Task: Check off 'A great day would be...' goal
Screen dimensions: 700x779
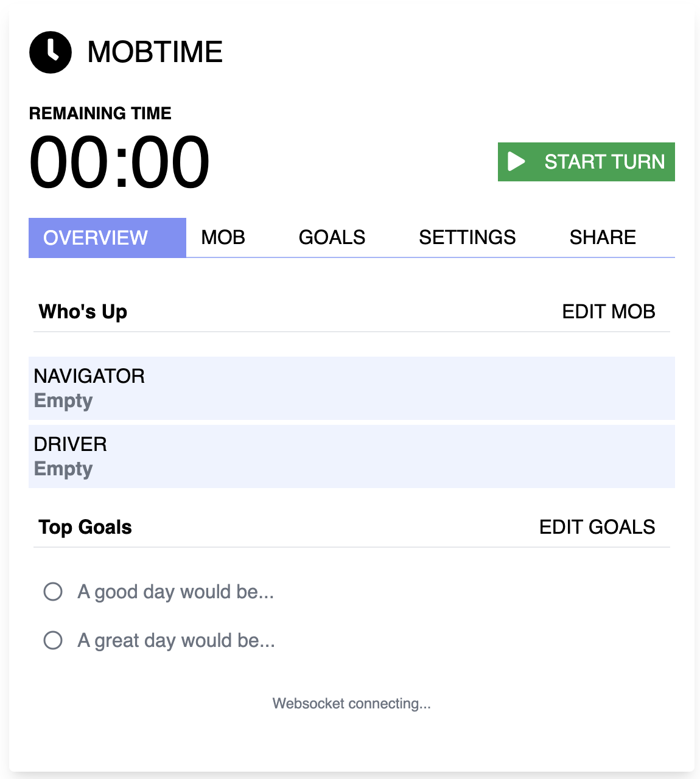Action: [53, 640]
